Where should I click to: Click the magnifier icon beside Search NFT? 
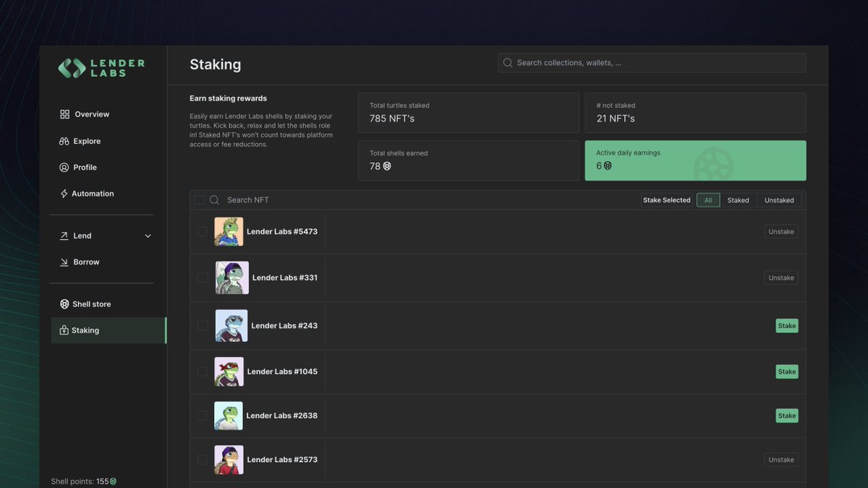tap(215, 200)
